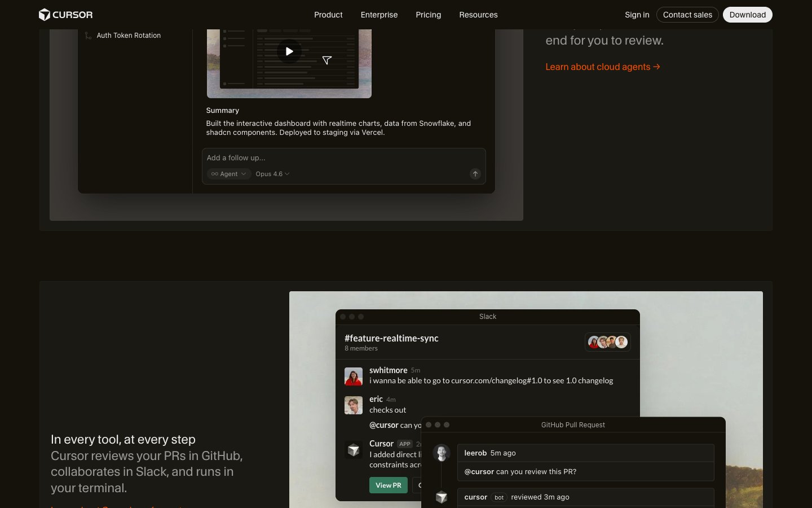Viewport: 812px width, 508px height.
Task: Expand the Opus 4.6 model selector
Action: point(272,174)
